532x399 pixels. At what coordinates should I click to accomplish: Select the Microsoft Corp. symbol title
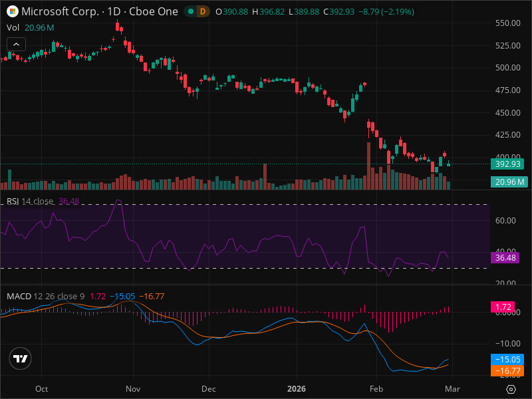pyautogui.click(x=61, y=11)
